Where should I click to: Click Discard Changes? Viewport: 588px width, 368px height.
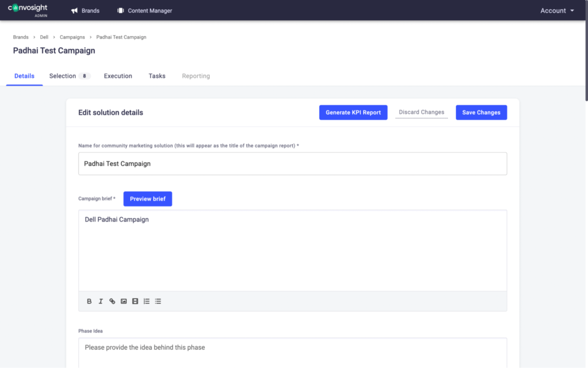[421, 113]
